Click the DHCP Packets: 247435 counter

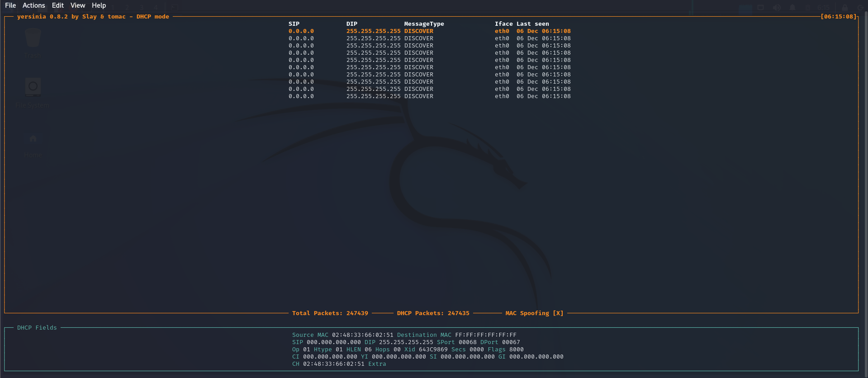click(x=433, y=313)
